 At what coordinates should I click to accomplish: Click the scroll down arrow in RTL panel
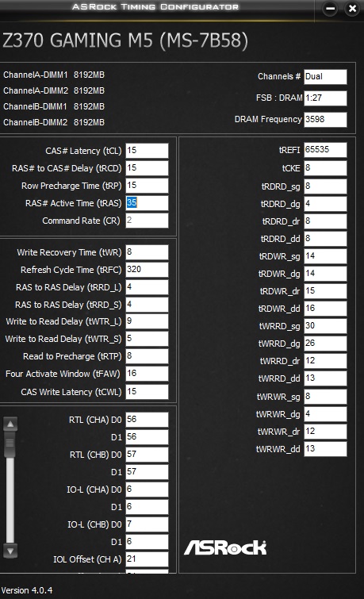(x=10, y=551)
